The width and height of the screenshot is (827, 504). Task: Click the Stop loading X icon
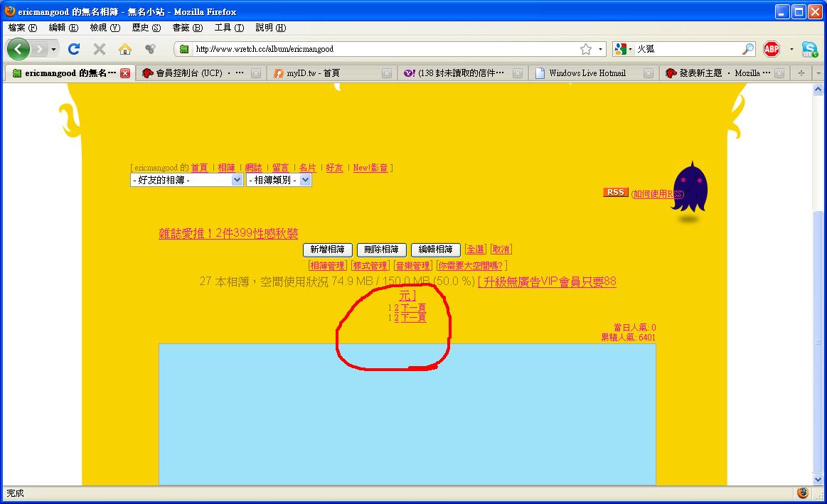(x=99, y=49)
